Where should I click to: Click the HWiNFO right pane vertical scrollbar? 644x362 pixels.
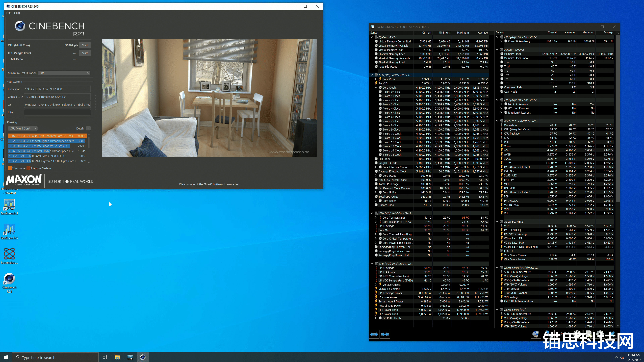[x=618, y=119]
